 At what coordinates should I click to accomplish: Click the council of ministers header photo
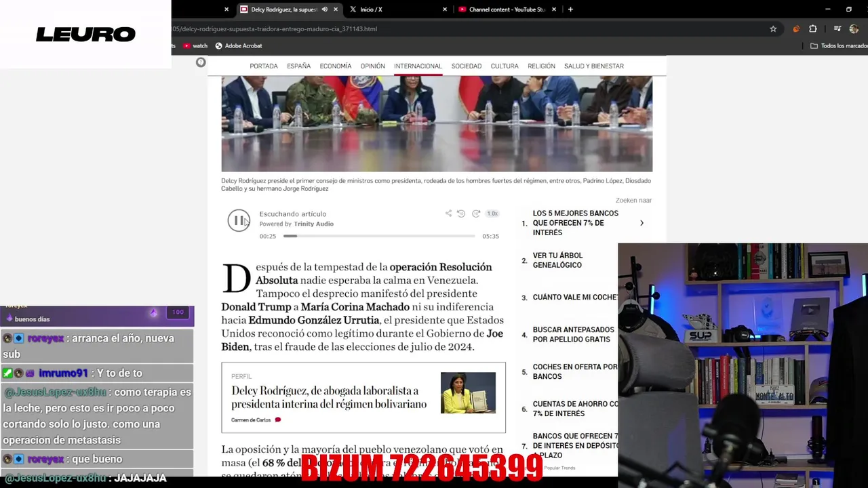[x=437, y=123]
